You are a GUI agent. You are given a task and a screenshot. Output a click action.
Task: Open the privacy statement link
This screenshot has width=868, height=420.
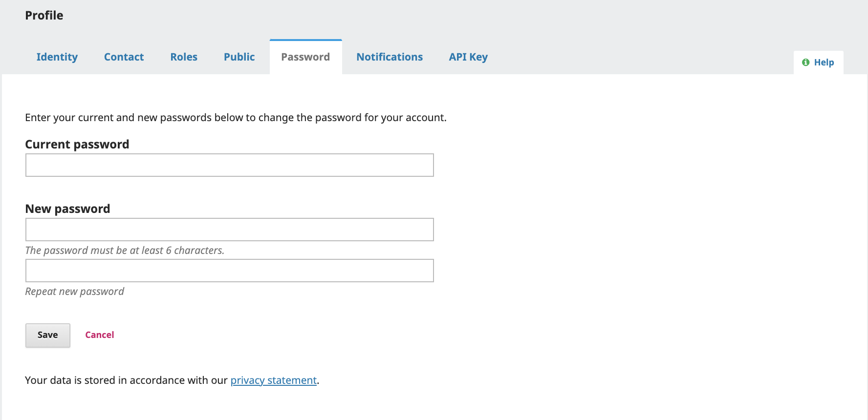[273, 380]
